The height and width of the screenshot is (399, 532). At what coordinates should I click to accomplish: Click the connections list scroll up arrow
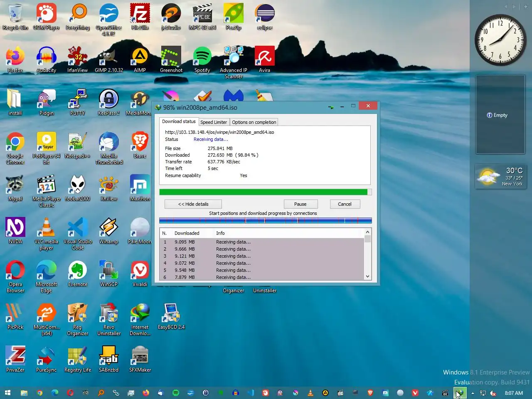point(367,232)
